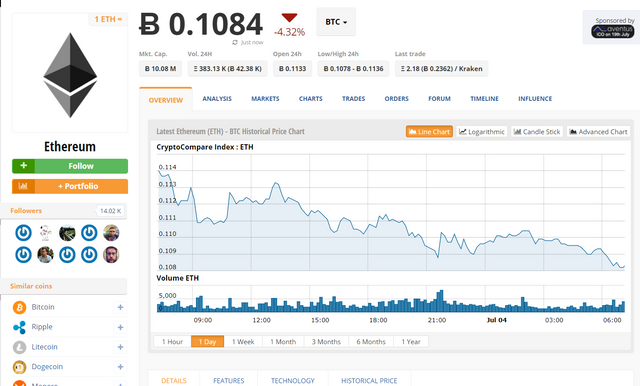Click the Dogecoin coin icon
Screen dimensions: 640x386
19,367
